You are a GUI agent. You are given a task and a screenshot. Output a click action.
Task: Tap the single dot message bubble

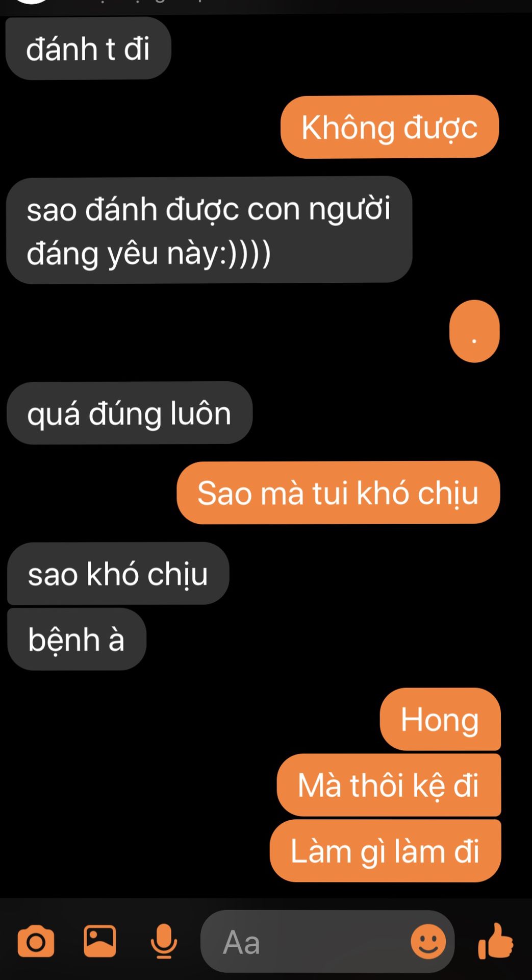click(474, 332)
